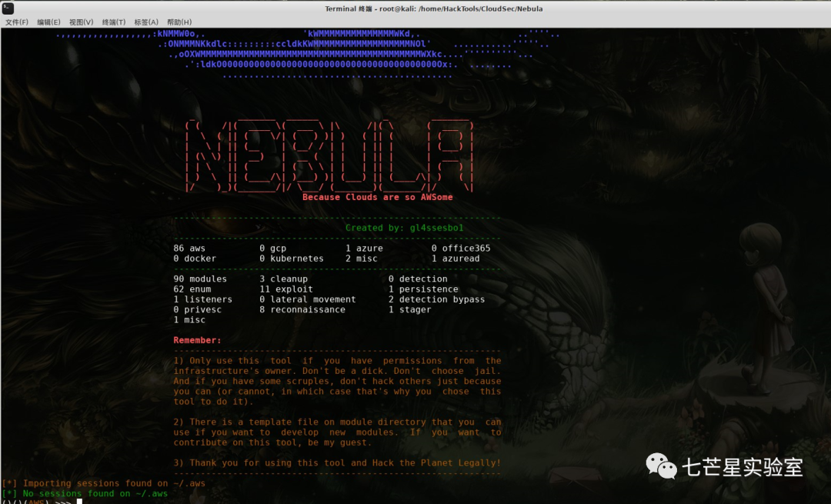
Task: Click the '2 detection bypass' line
Action: point(436,299)
